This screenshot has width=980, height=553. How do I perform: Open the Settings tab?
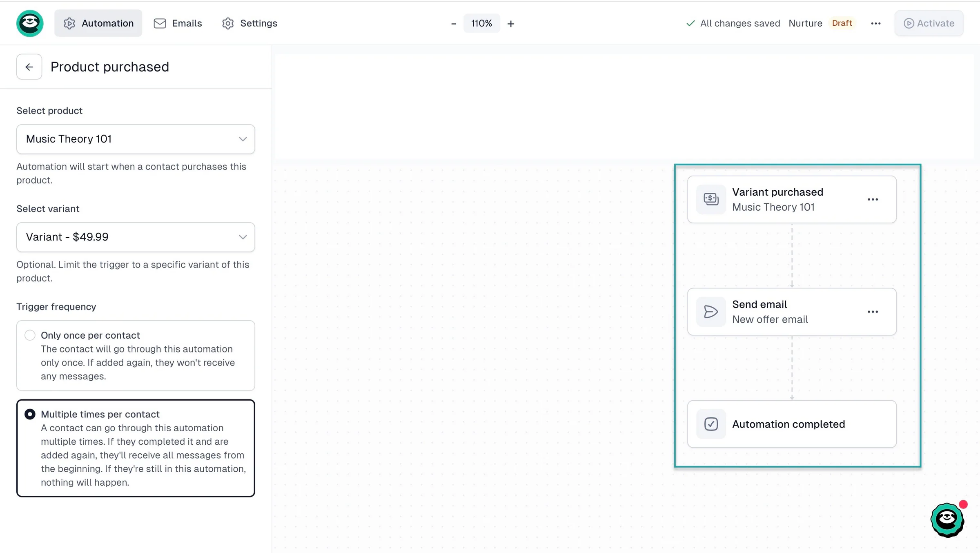pos(250,23)
